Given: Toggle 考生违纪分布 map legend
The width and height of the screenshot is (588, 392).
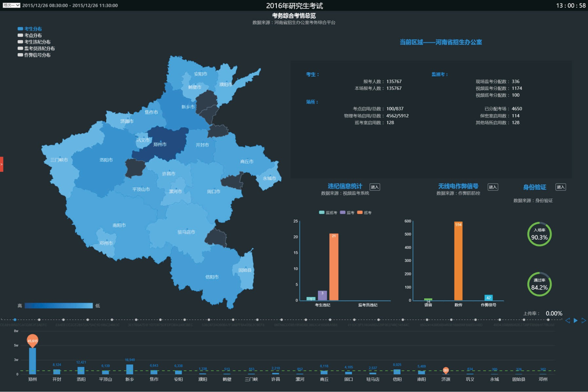Looking at the screenshot, I should 33,42.
